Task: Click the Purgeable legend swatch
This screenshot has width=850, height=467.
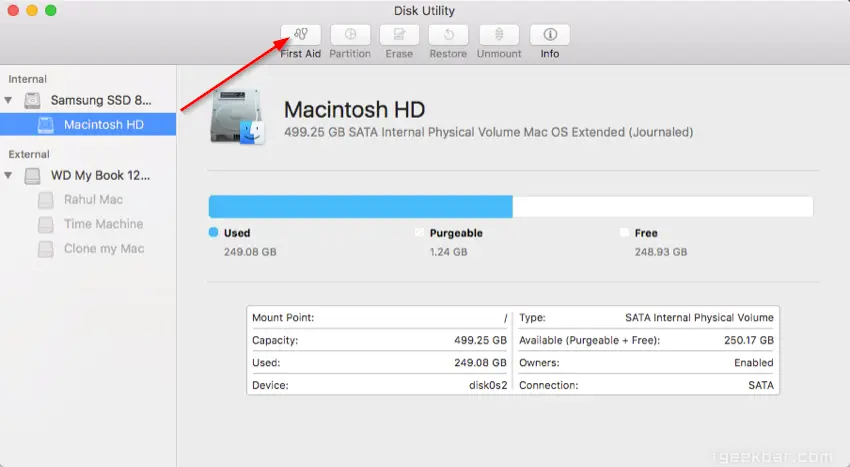Action: (x=419, y=233)
